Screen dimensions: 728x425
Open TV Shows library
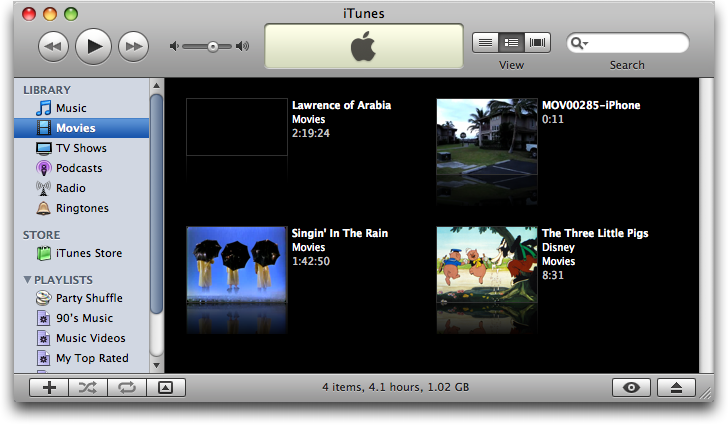coord(82,148)
